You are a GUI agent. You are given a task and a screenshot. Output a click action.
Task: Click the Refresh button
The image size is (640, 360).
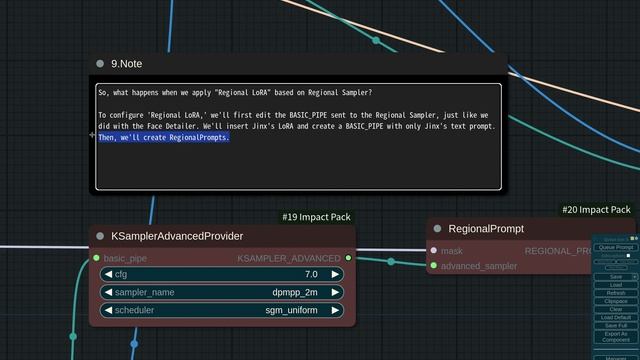tap(616, 293)
